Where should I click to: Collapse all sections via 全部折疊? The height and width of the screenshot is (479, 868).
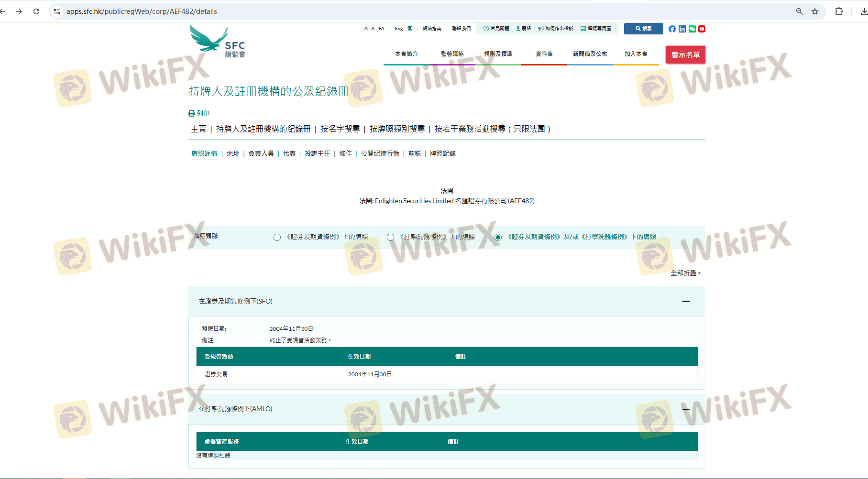[685, 273]
